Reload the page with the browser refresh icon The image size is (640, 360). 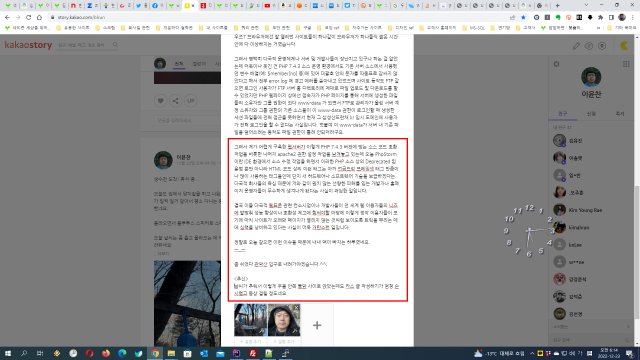tap(28, 18)
